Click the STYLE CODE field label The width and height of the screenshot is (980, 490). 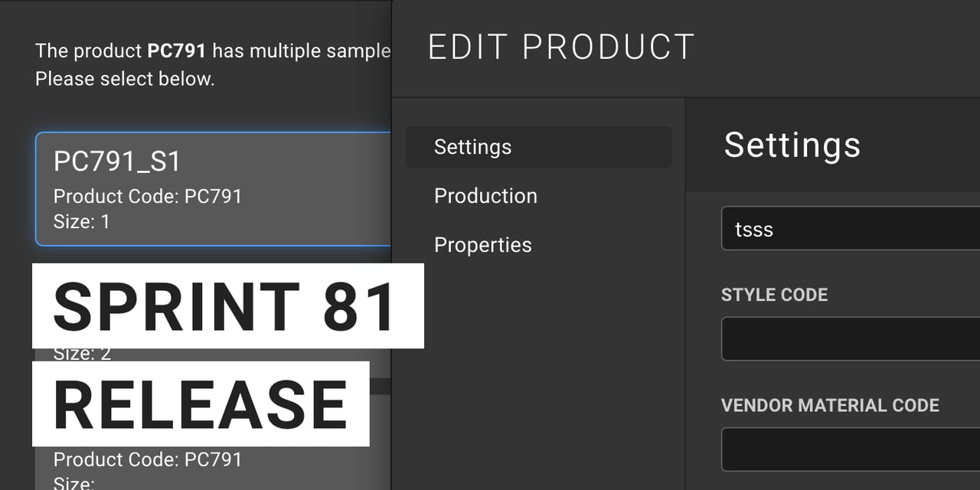coord(774,295)
